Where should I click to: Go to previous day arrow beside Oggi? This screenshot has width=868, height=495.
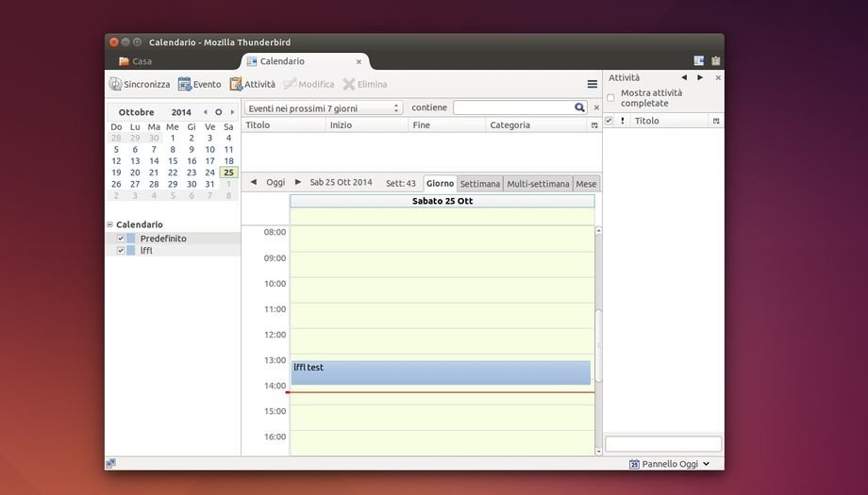(253, 182)
